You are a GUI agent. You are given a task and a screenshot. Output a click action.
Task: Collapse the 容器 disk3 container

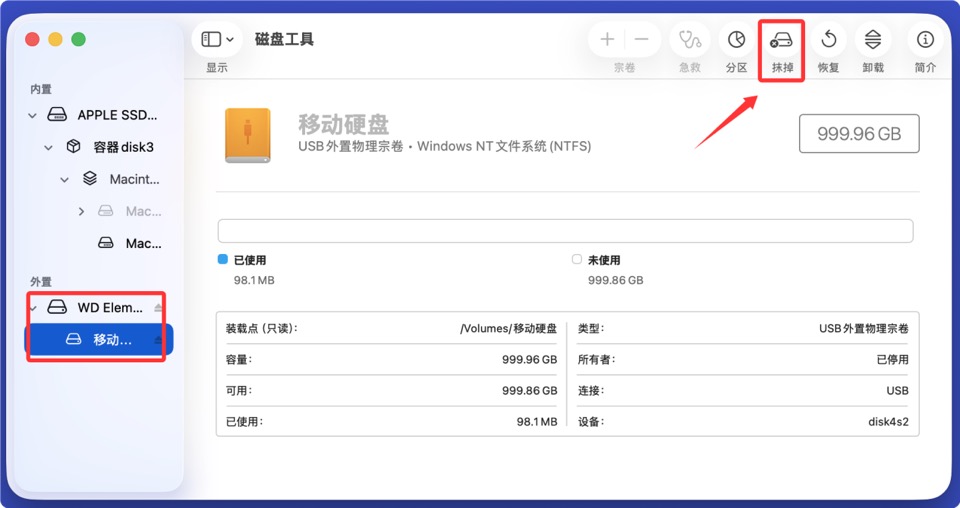tap(48, 148)
